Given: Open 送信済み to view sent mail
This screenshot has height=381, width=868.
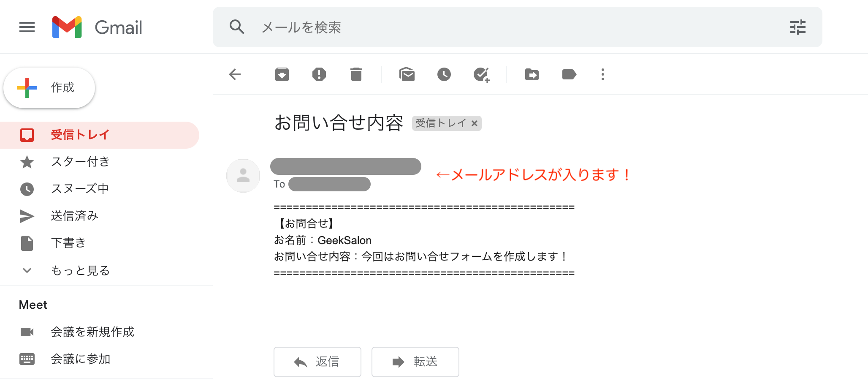Looking at the screenshot, I should pos(74,215).
